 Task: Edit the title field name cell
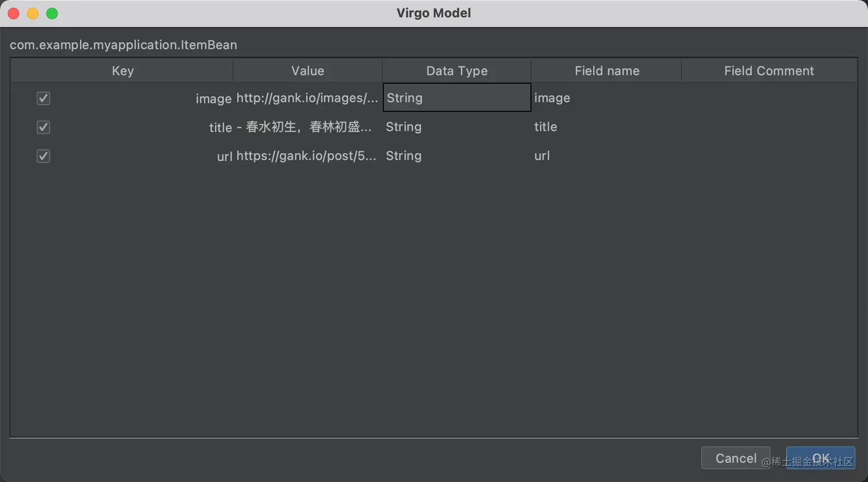[606, 127]
